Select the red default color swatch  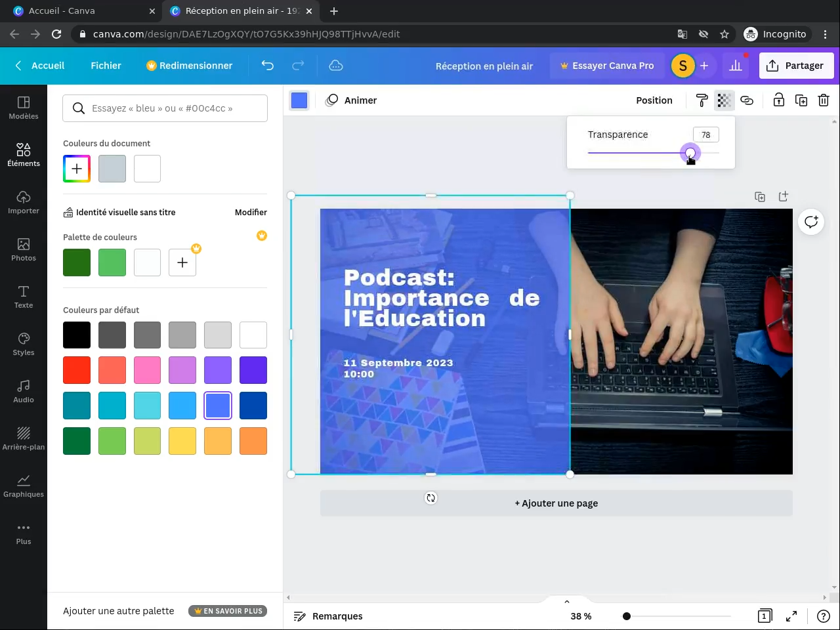[x=77, y=370]
